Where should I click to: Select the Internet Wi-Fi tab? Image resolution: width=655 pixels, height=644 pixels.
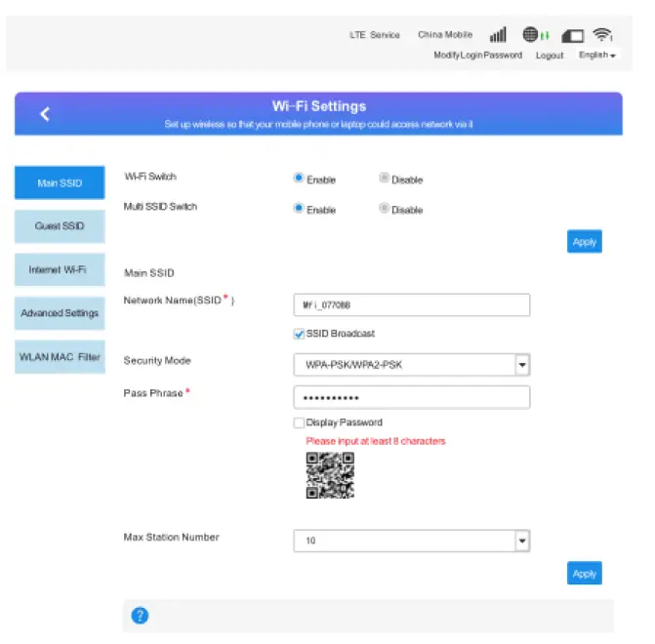[x=60, y=269]
